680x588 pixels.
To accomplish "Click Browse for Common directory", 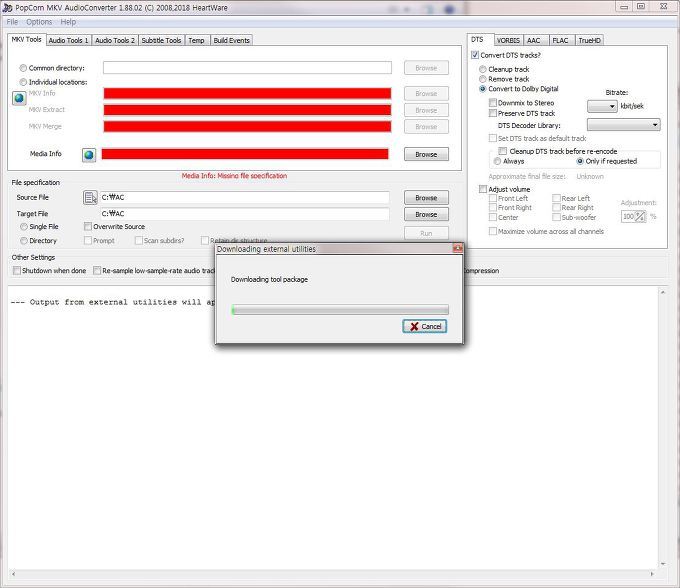I will pos(426,68).
